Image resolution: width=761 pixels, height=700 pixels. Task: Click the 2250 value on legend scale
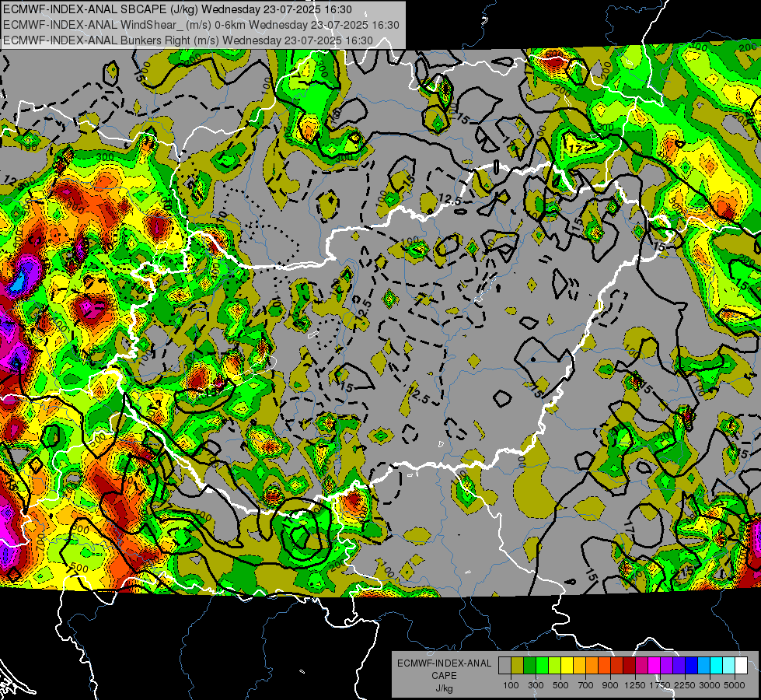coord(685,685)
